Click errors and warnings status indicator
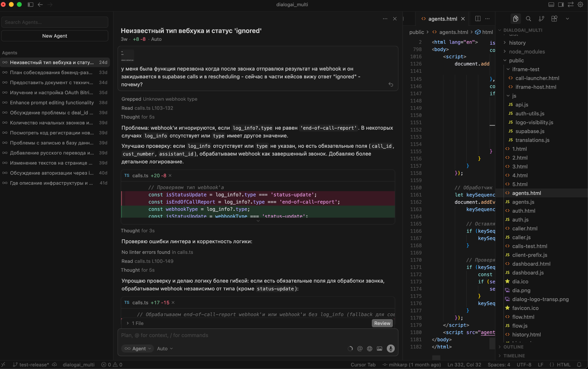The height and width of the screenshot is (369, 588). pyautogui.click(x=112, y=365)
